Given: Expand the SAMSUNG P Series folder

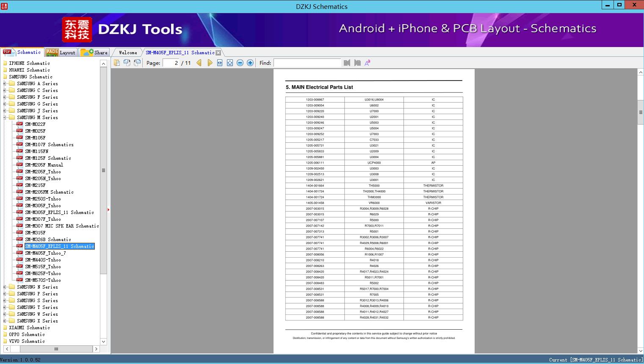Looking at the screenshot, I should click(x=5, y=294).
